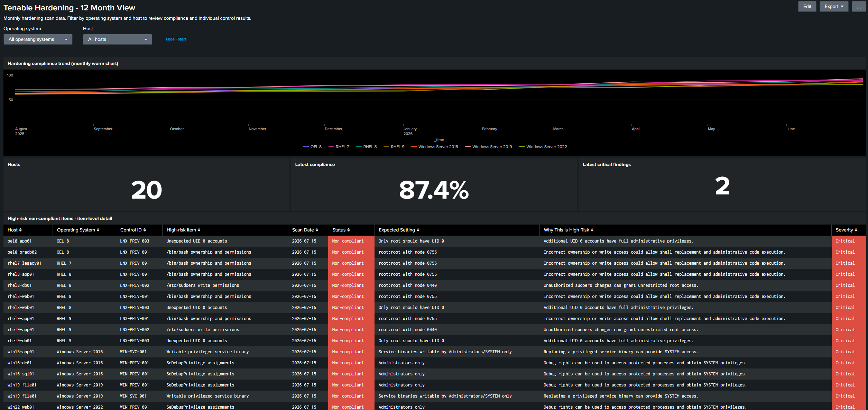Click the OEL 8 legend color line
This screenshot has height=410, width=868.
pos(306,147)
